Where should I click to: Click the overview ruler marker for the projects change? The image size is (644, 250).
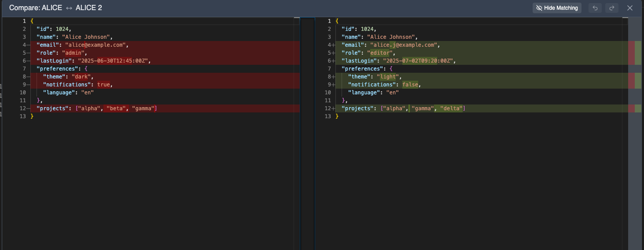click(x=635, y=108)
